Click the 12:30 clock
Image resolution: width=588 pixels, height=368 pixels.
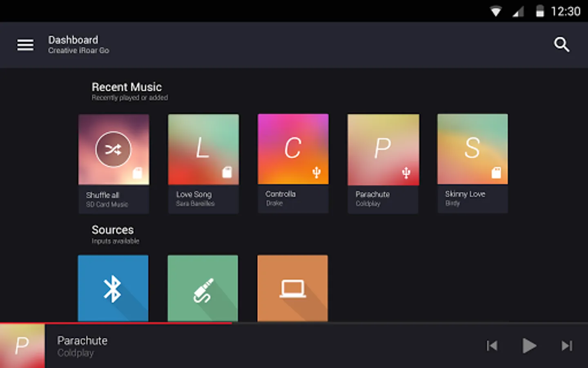click(x=566, y=11)
